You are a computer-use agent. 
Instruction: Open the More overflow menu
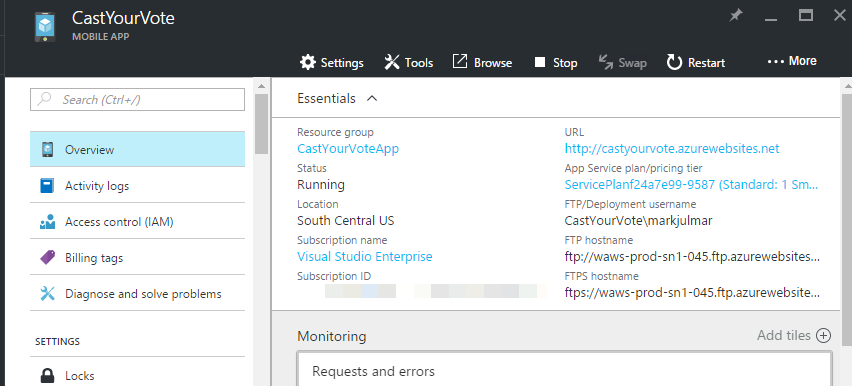[792, 61]
